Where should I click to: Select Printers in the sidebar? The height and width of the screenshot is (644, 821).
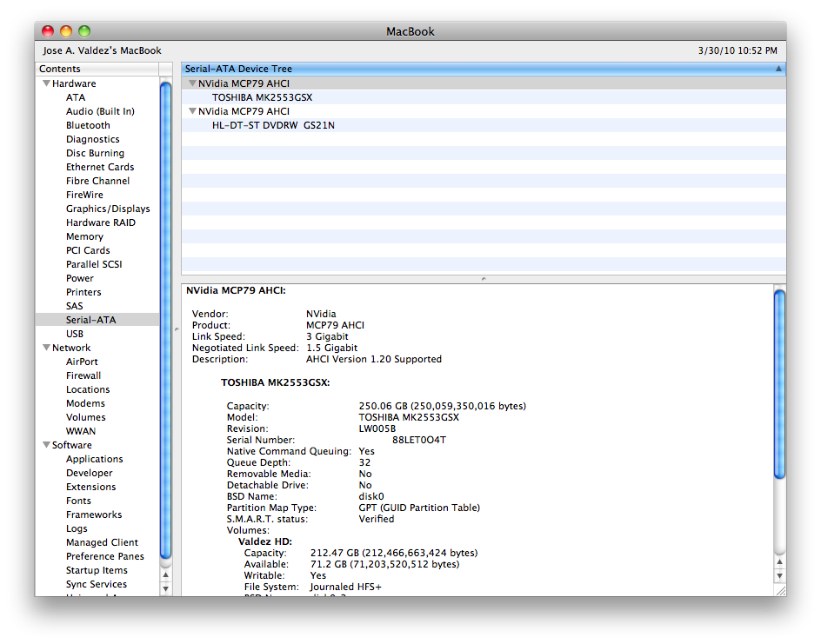pyautogui.click(x=83, y=292)
